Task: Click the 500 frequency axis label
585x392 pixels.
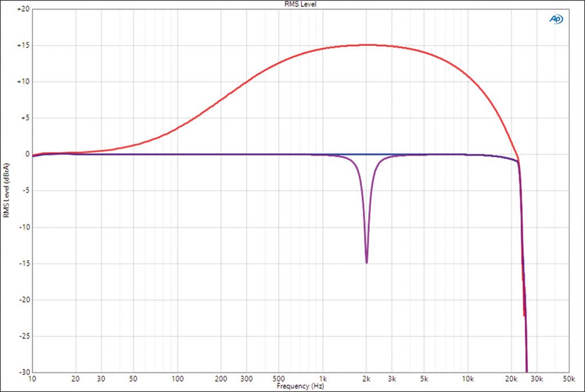Action: click(x=278, y=379)
